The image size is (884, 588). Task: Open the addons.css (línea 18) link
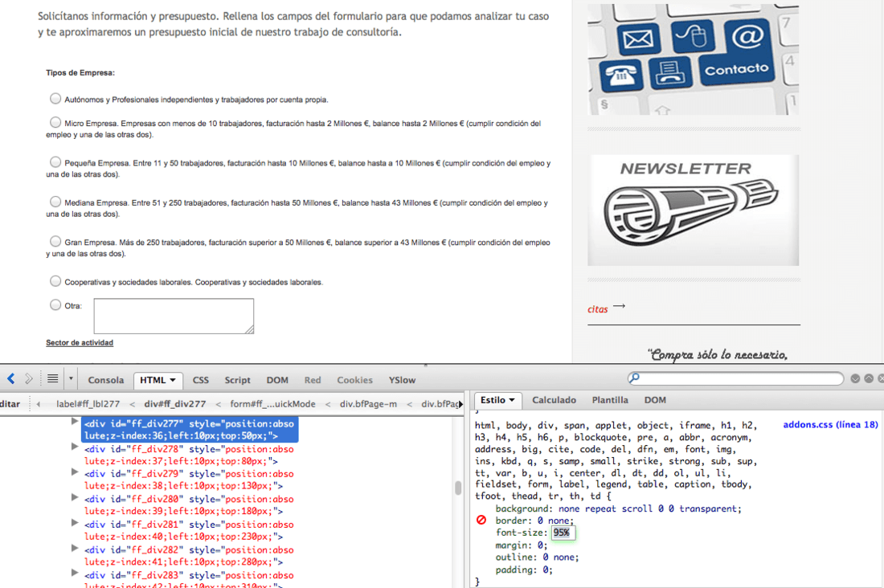[x=830, y=424]
